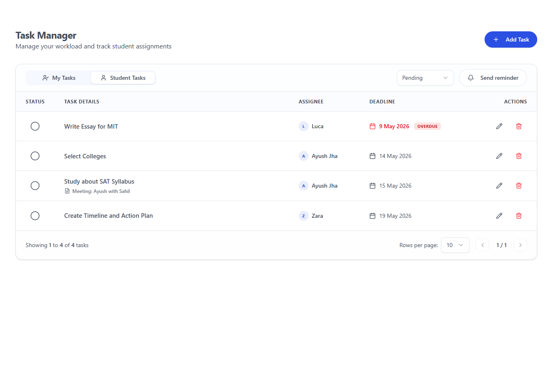Click Ayush Jha's avatar in Select Colleges row

(303, 156)
